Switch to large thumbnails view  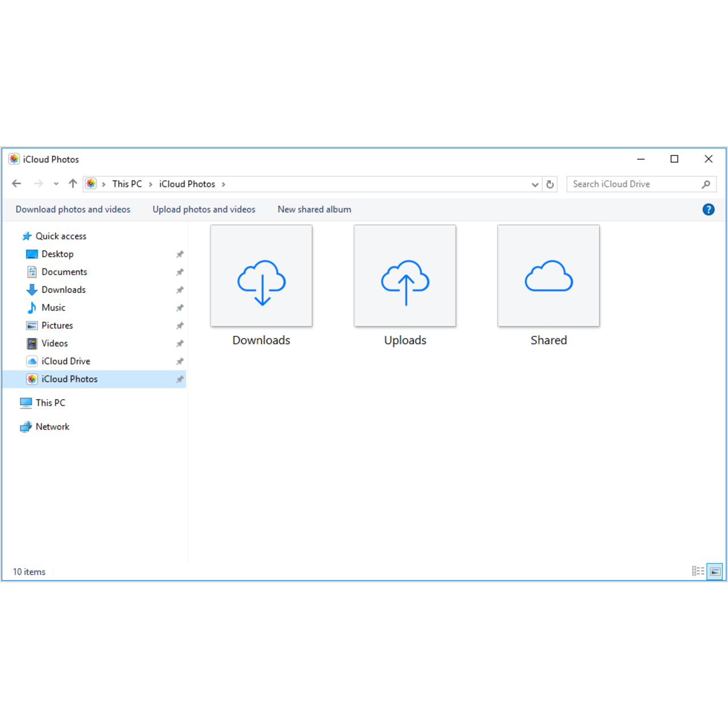715,572
